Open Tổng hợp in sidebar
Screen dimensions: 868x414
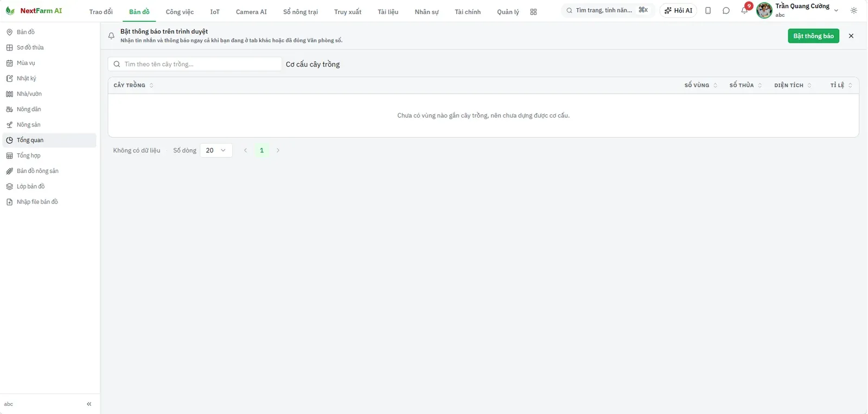[49, 156]
